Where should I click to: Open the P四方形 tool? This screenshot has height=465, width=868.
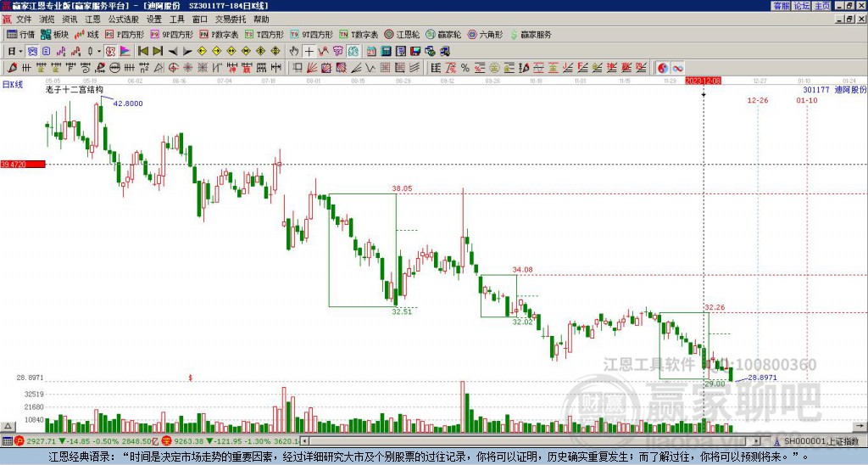tap(125, 34)
